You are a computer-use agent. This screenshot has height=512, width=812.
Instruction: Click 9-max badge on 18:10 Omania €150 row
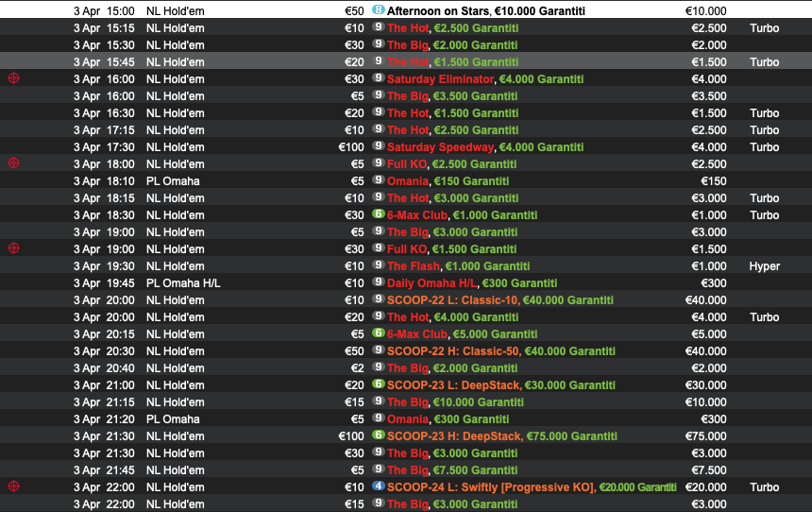click(379, 180)
